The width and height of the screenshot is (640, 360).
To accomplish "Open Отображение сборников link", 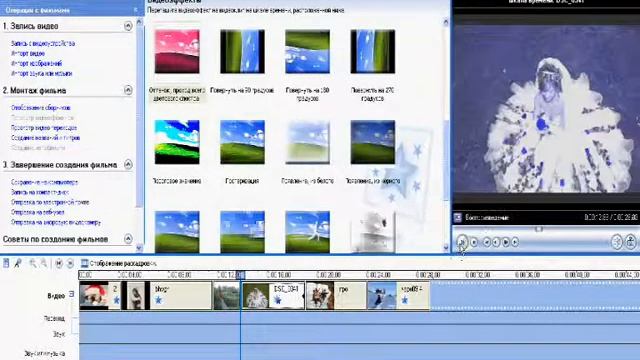I will (41, 108).
